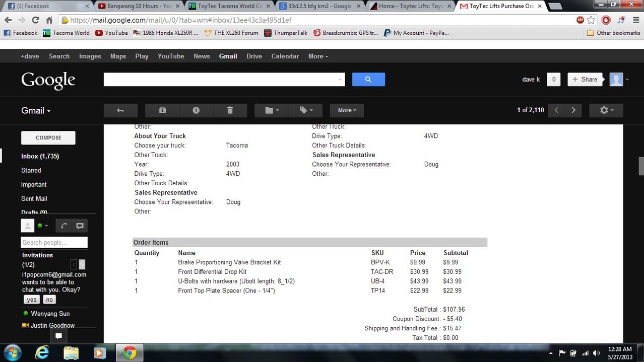Click the Search people field

(54, 242)
